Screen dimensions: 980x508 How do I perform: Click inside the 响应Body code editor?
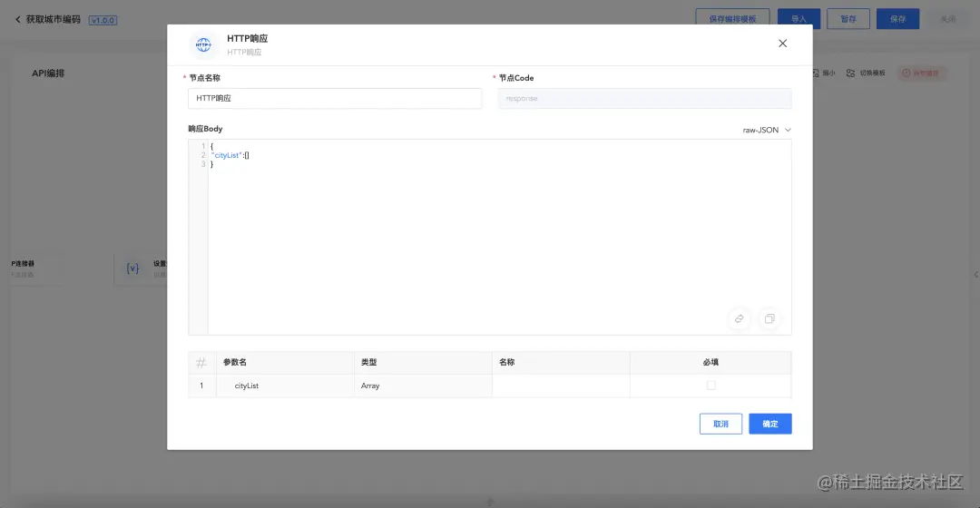pos(490,238)
